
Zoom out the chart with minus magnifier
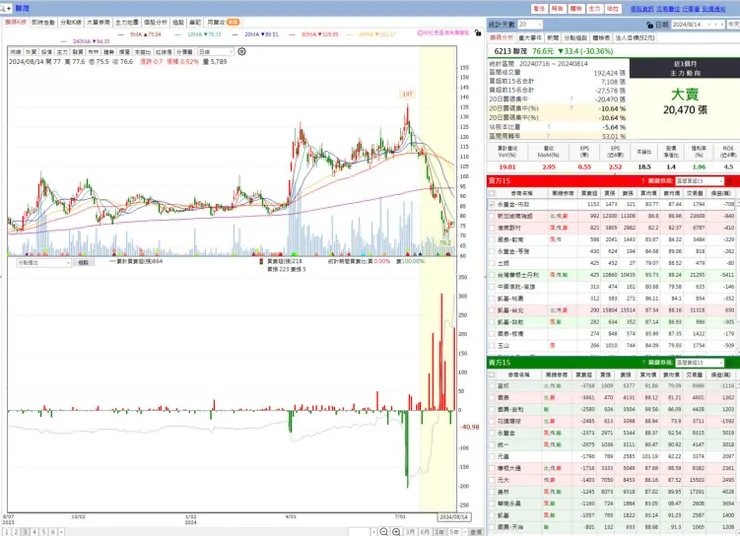coord(384,532)
